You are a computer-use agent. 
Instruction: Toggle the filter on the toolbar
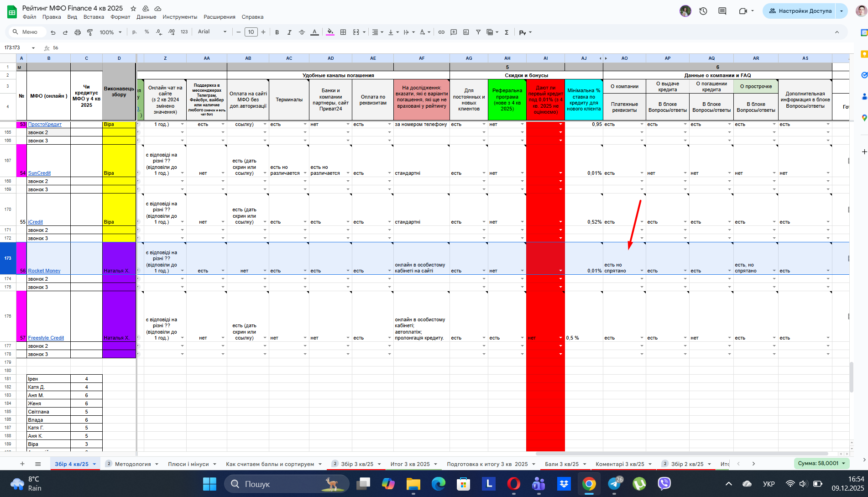click(x=478, y=32)
